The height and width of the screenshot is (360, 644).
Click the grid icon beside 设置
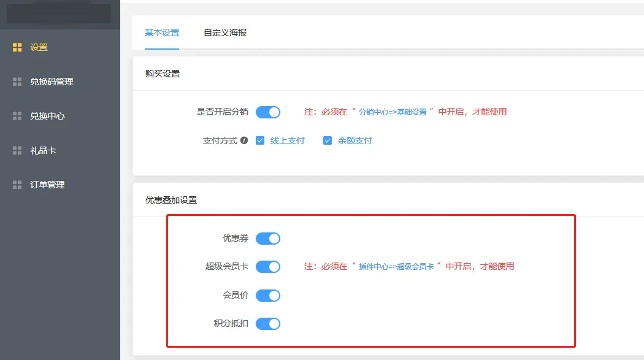pos(17,47)
